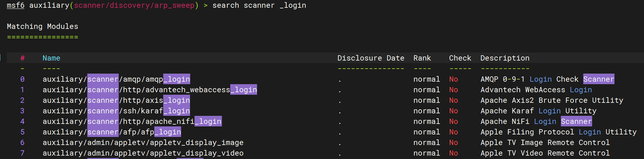The image size is (644, 159).
Task: Click 'normal' rank in the afp_login row
Action: (x=426, y=132)
